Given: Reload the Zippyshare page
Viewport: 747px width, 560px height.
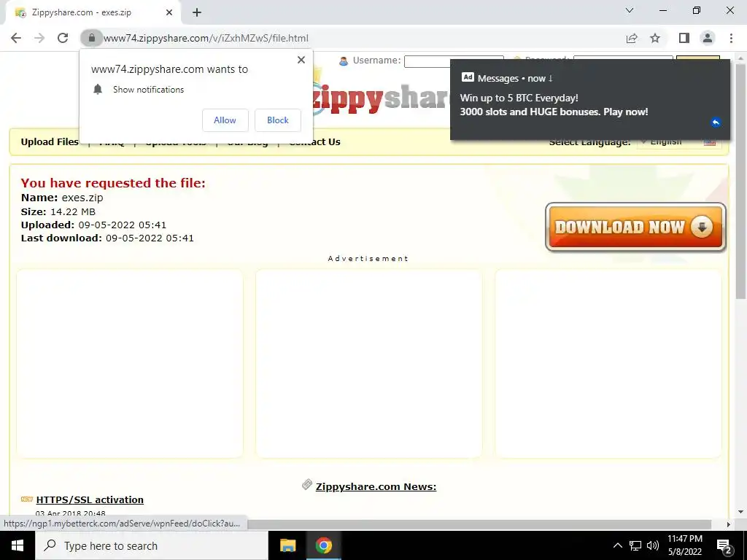Looking at the screenshot, I should point(63,38).
